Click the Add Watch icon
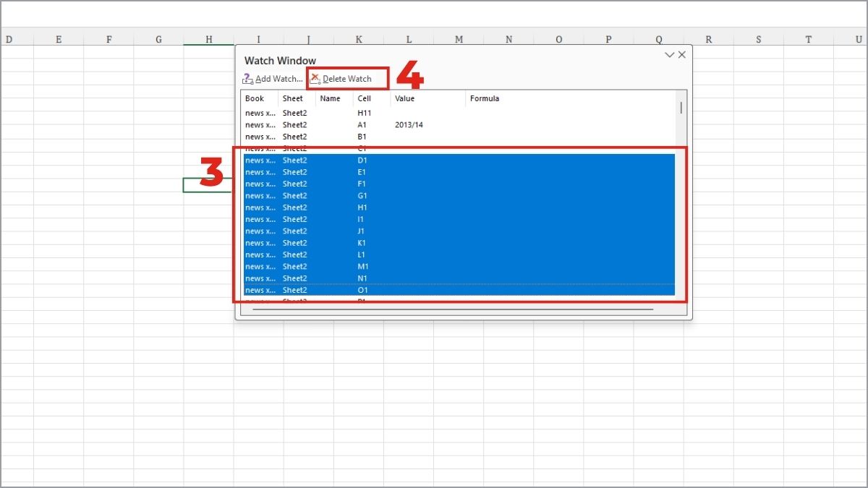This screenshot has height=488, width=868. [x=247, y=79]
